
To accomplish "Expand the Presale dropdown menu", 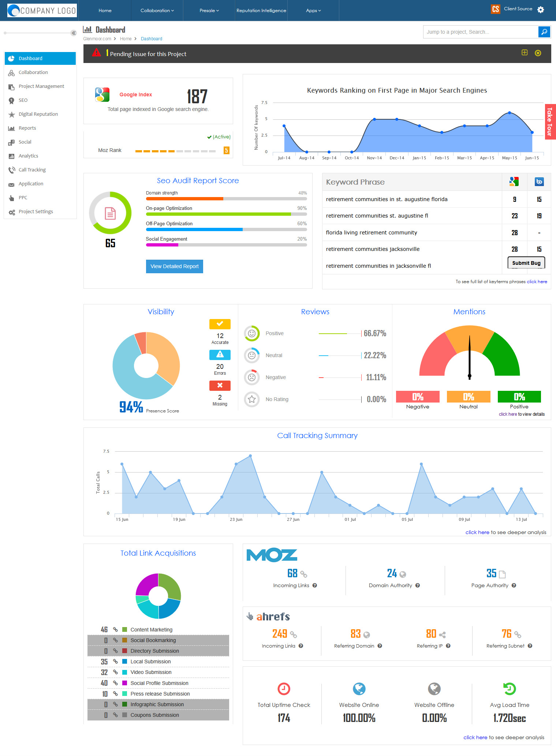I will point(209,10).
